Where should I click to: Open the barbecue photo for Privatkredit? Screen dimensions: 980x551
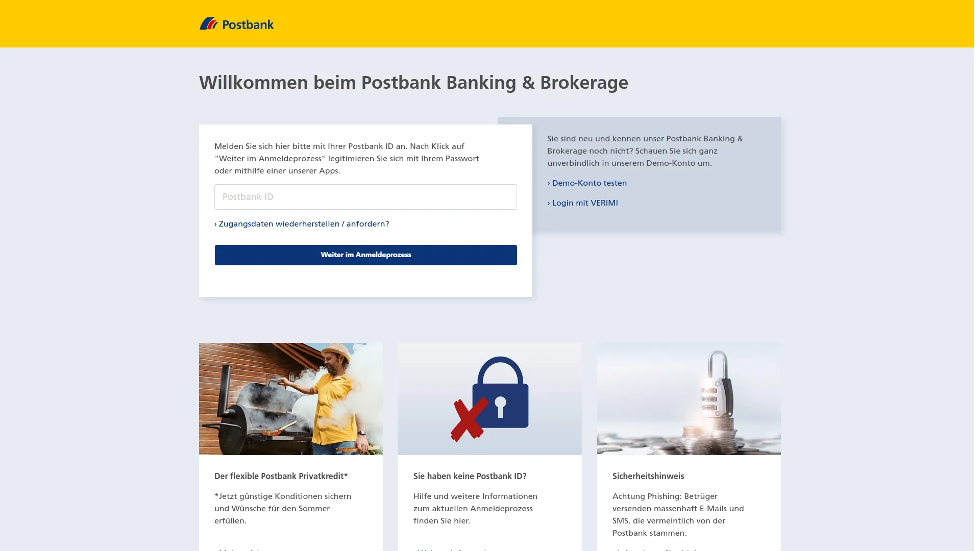pos(291,399)
